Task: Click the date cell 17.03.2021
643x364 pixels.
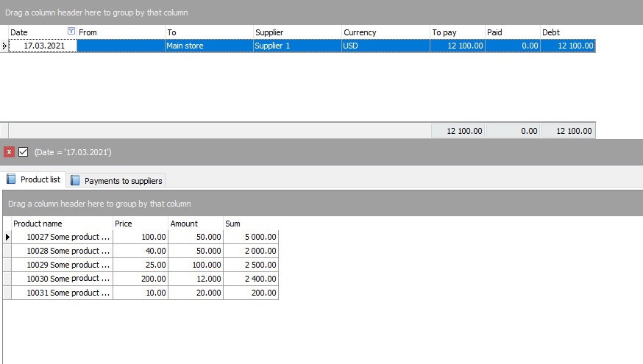Action: [43, 46]
